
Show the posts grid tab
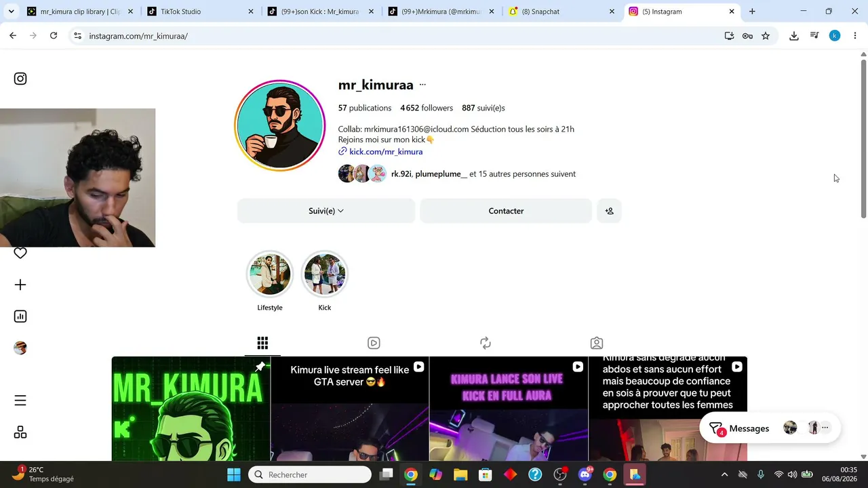262,343
